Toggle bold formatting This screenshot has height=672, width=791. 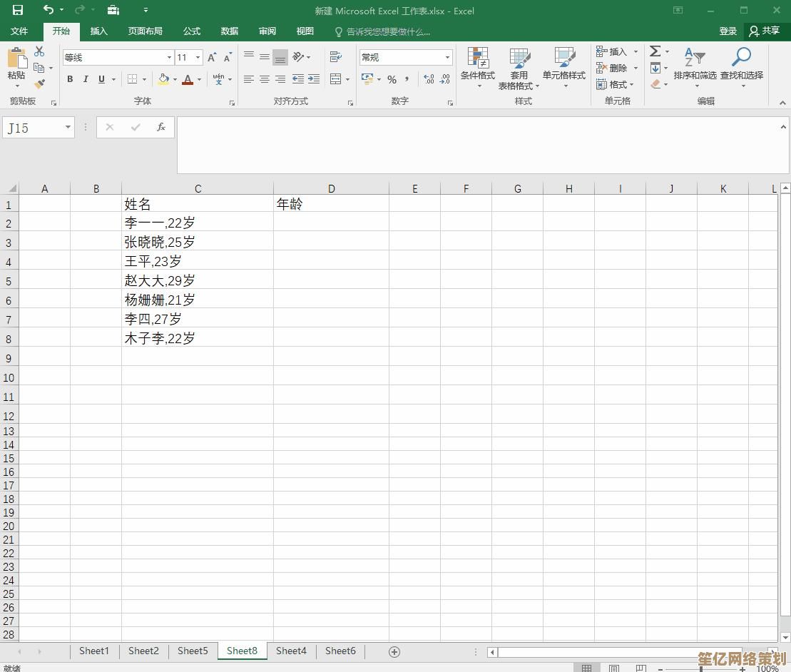coord(70,79)
